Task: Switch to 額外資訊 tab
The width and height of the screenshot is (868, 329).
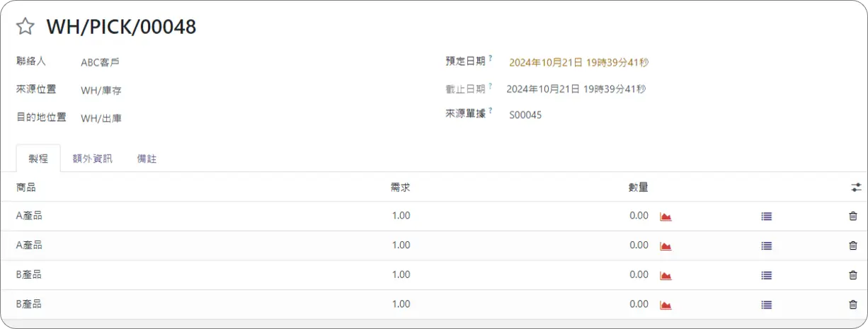Action: [92, 158]
